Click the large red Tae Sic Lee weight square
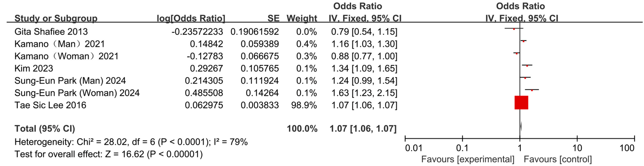 [521, 102]
